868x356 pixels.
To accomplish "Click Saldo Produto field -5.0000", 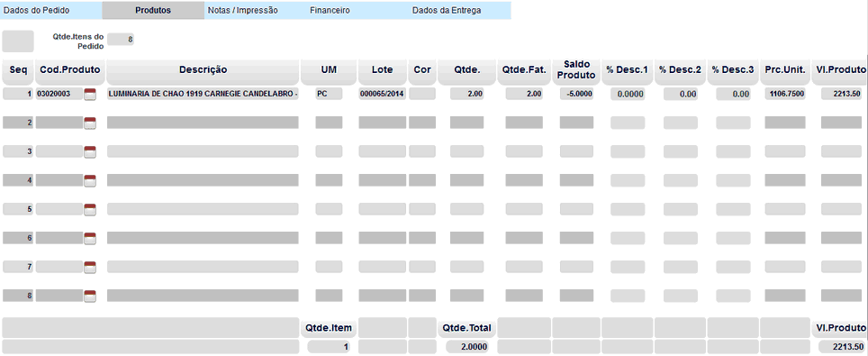I will click(576, 95).
